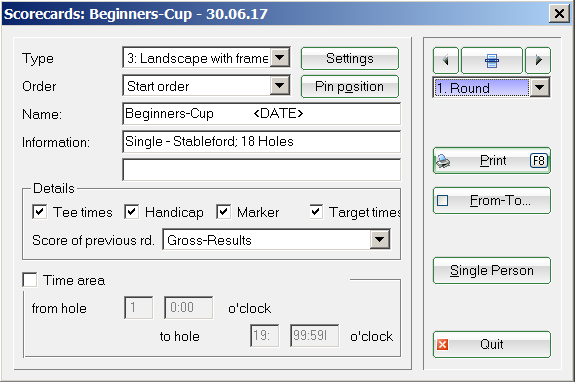Toggle the From-To checkbox icon
Screen dimensions: 575x382
tap(442, 201)
